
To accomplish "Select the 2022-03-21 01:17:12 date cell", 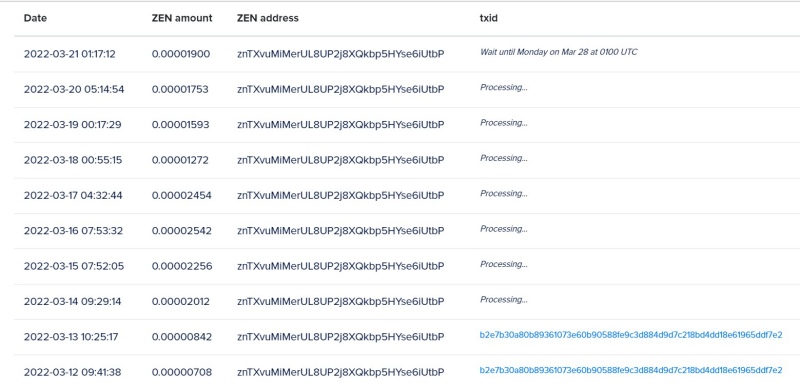I will tap(69, 54).
